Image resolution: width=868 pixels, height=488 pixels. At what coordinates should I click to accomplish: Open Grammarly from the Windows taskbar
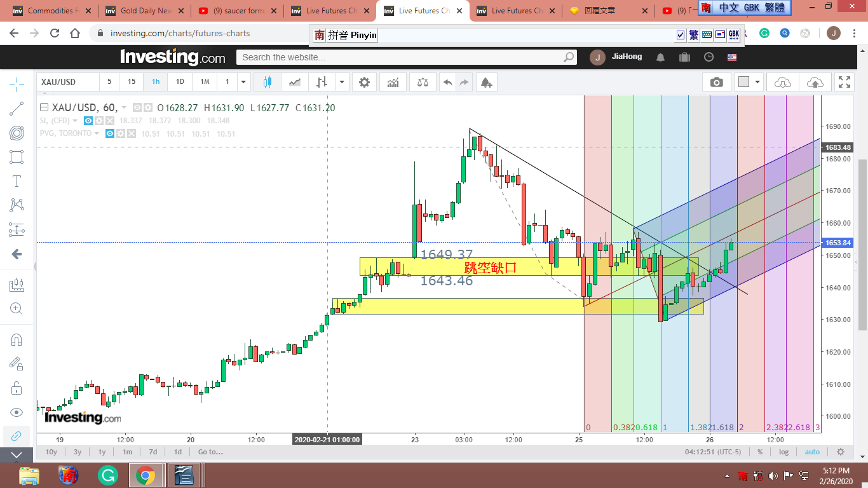click(x=108, y=475)
